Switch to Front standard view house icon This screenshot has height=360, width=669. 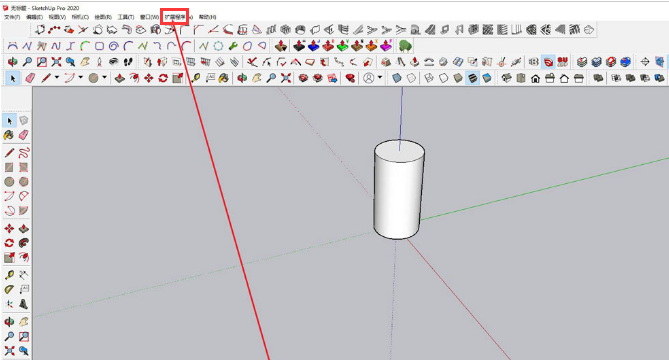click(535, 78)
